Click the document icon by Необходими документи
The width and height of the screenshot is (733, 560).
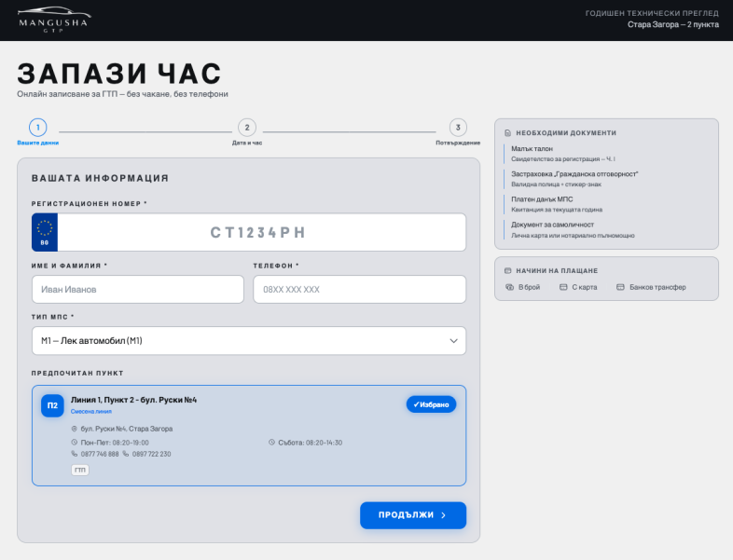[x=507, y=133]
